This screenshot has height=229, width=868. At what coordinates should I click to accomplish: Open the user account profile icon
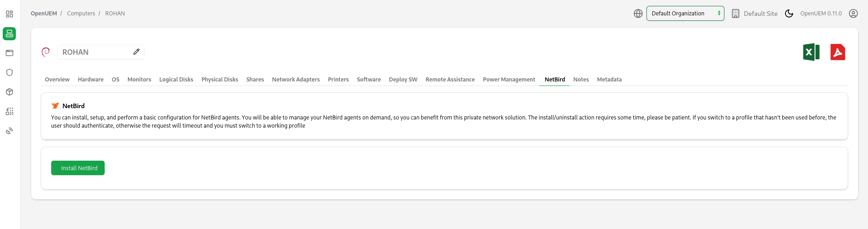pyautogui.click(x=853, y=14)
